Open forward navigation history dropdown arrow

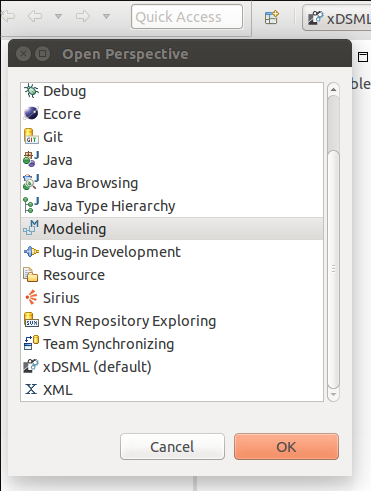[x=106, y=16]
